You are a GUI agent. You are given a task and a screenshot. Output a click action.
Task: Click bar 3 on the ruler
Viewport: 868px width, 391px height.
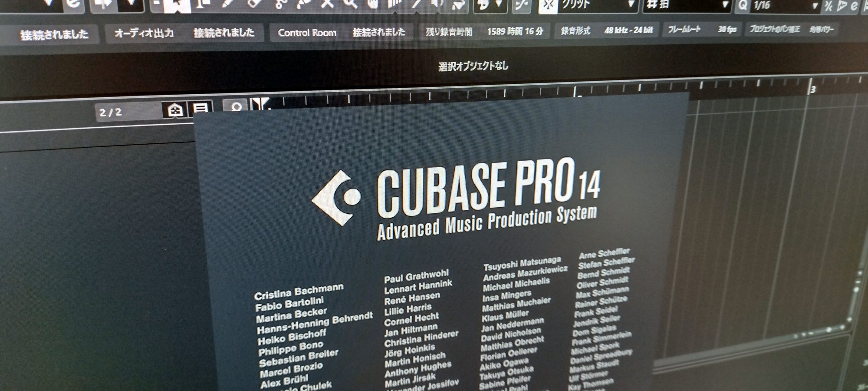[812, 89]
